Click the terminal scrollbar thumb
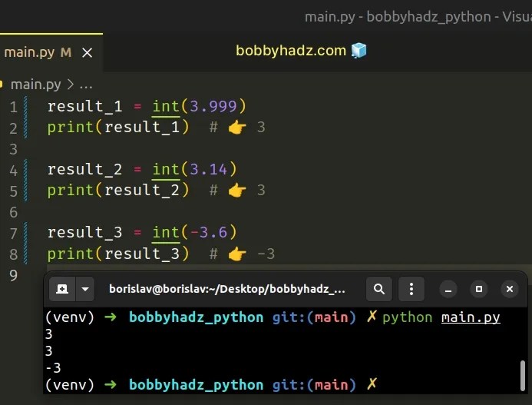 click(523, 376)
